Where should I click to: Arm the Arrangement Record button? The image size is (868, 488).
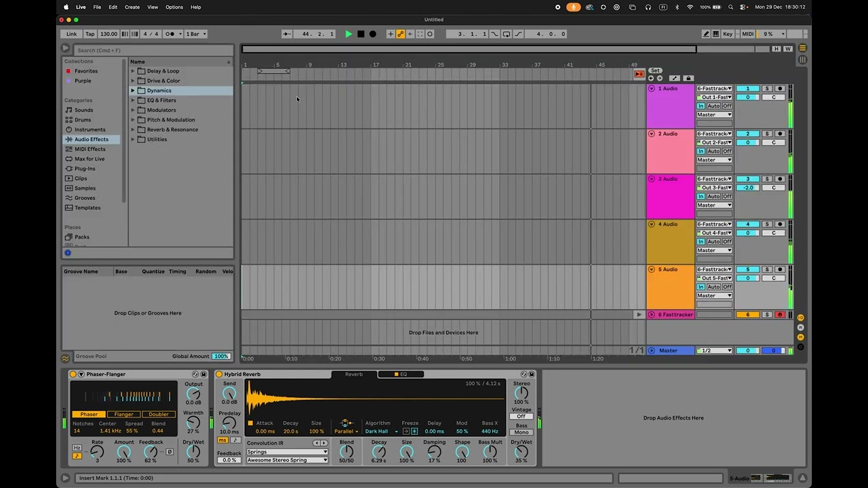point(372,34)
